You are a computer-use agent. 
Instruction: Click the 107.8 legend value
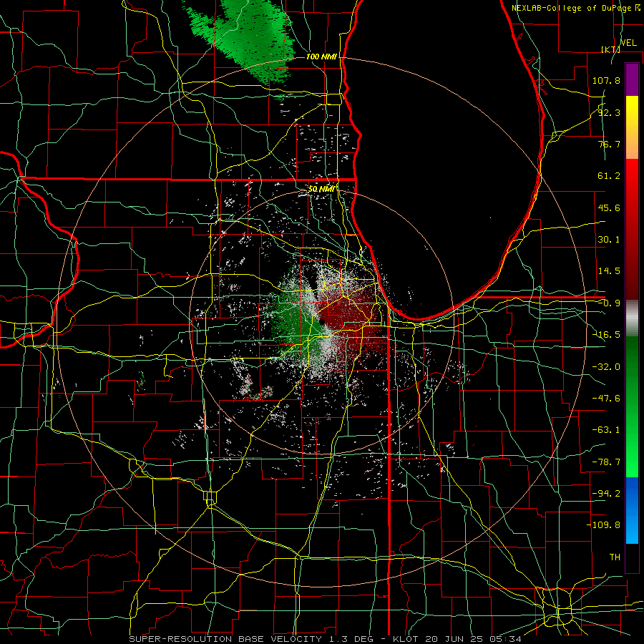point(606,80)
